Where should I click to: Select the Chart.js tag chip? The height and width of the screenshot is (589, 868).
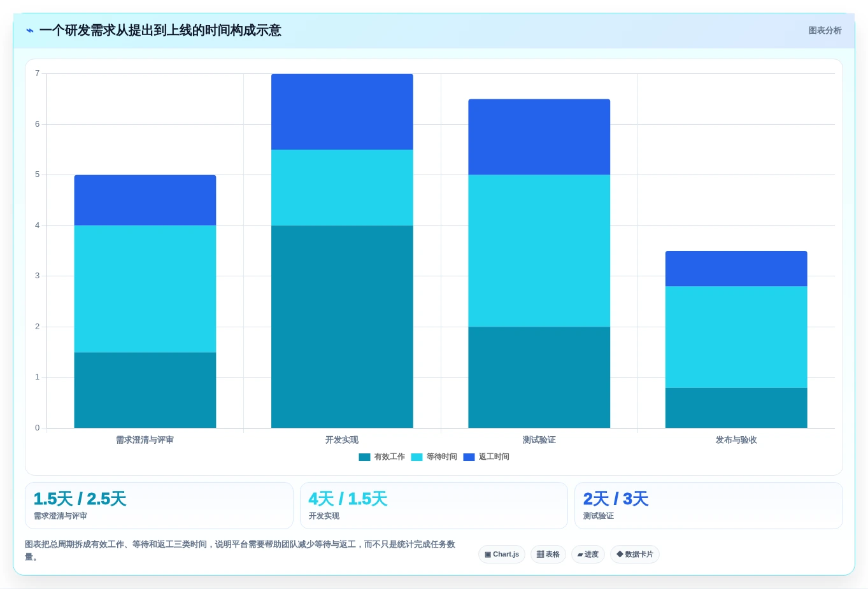point(502,555)
